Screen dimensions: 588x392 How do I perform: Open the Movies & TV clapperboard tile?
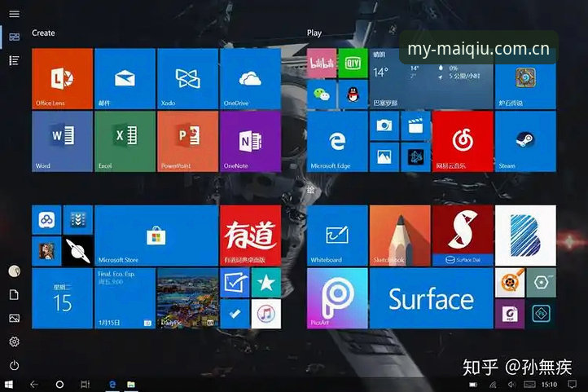pyautogui.click(x=415, y=126)
